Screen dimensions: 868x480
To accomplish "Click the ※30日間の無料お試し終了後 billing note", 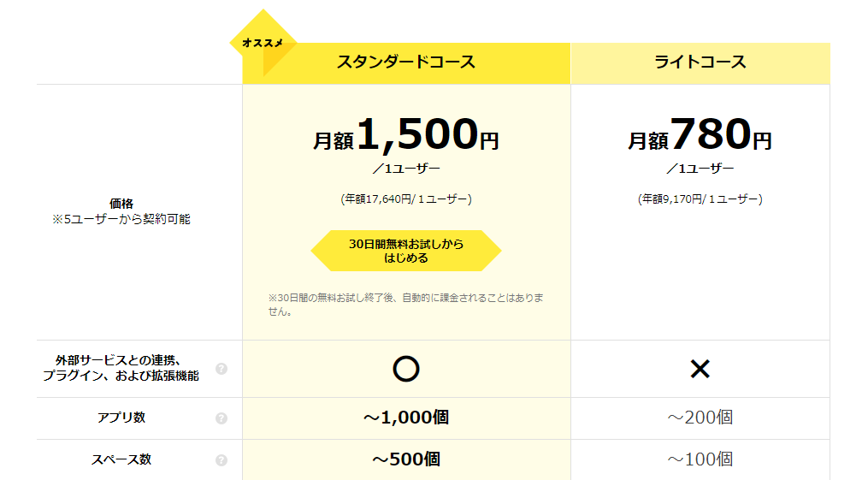I will (x=406, y=305).
